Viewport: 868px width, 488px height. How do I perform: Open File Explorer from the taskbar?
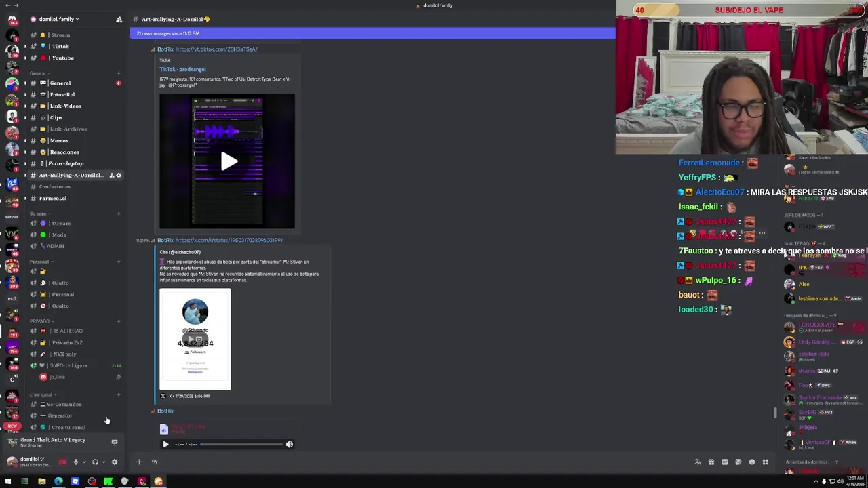pyautogui.click(x=41, y=482)
